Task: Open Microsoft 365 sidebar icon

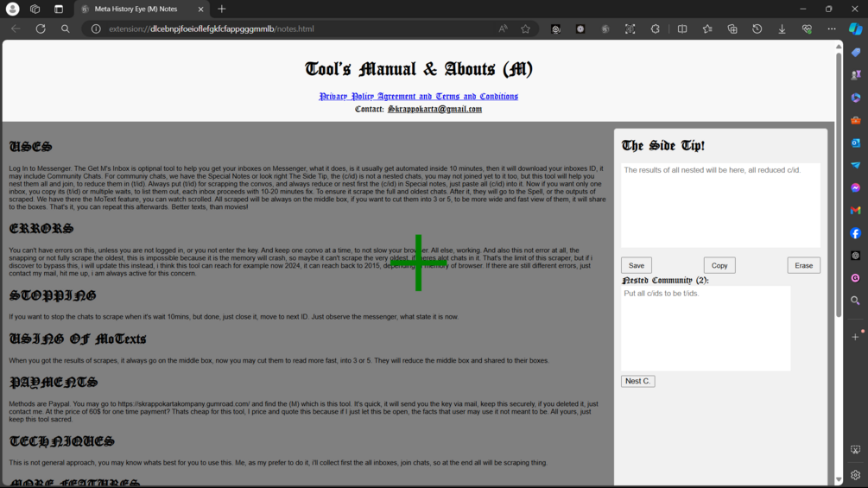Action: pyautogui.click(x=855, y=98)
